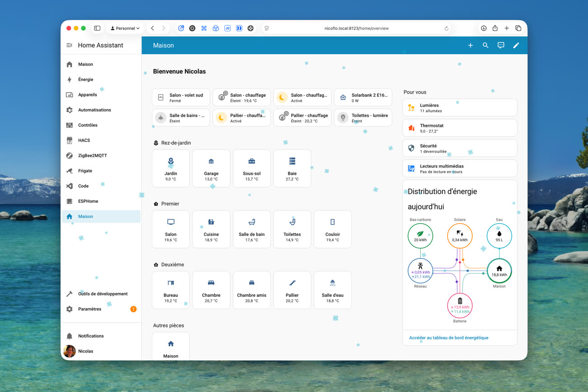Image resolution: width=588 pixels, height=392 pixels.
Task: Open the assistant chat icon in header
Action: click(x=501, y=45)
